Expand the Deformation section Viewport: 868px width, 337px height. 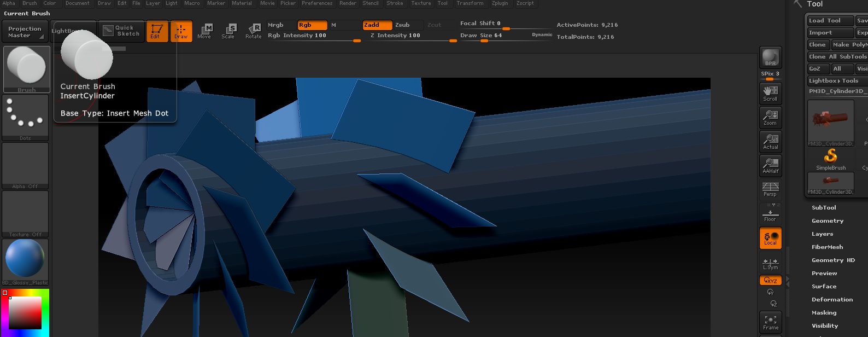click(832, 300)
